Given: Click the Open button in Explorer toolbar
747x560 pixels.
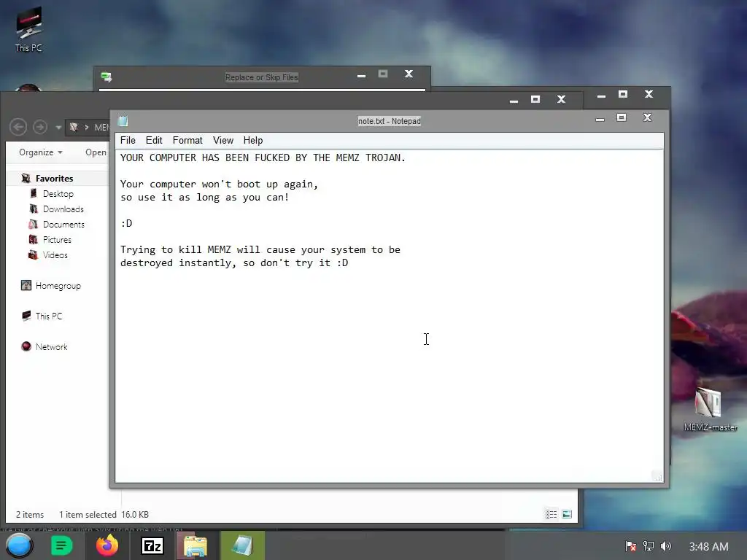Looking at the screenshot, I should click(96, 152).
